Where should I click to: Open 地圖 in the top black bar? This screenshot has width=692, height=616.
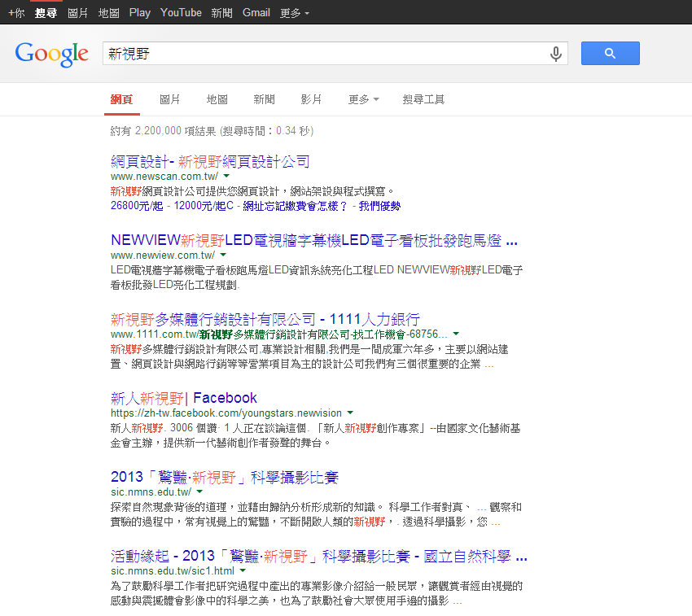[x=108, y=13]
